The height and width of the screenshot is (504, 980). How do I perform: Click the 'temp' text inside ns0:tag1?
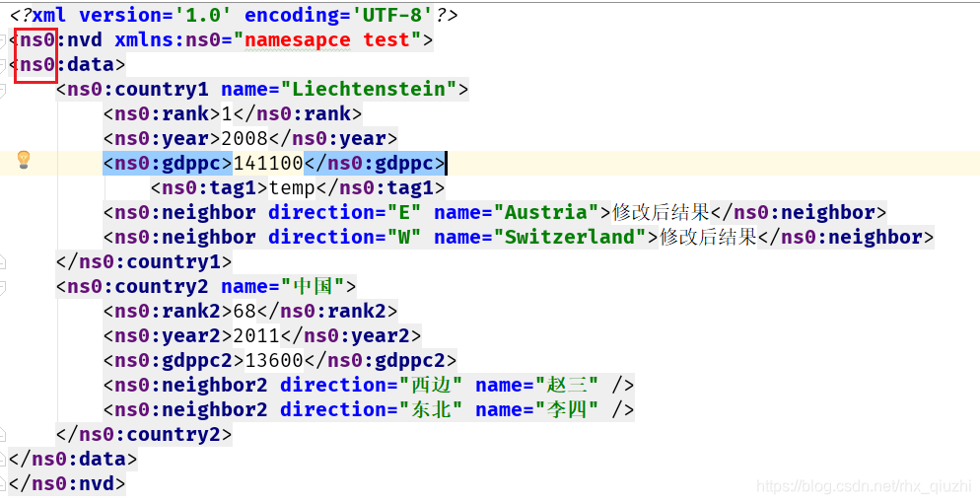(x=292, y=188)
